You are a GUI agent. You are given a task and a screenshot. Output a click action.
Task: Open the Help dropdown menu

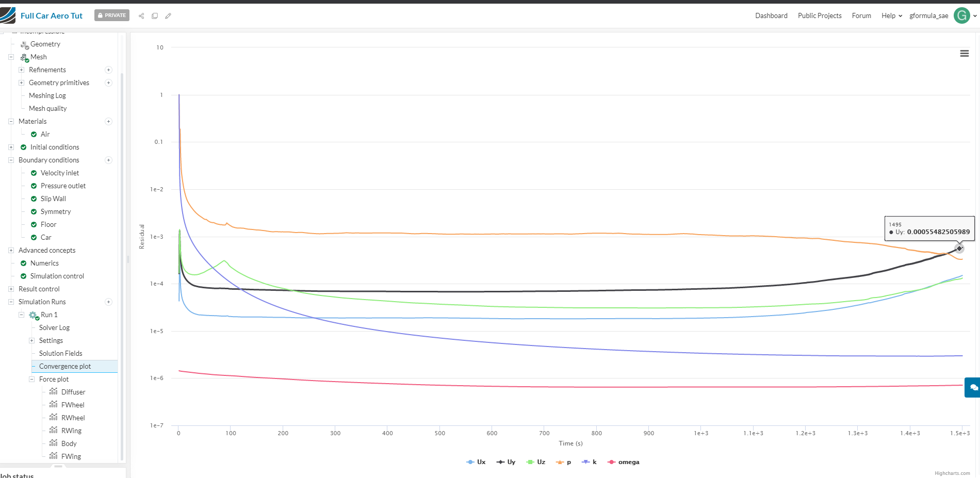[x=892, y=16]
